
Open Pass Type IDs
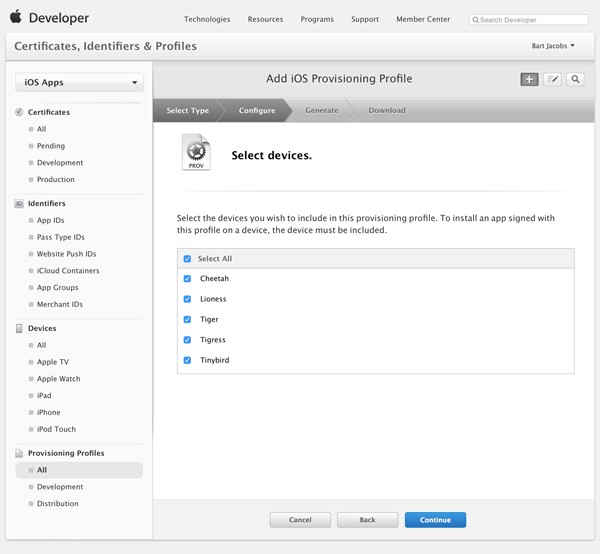[60, 237]
